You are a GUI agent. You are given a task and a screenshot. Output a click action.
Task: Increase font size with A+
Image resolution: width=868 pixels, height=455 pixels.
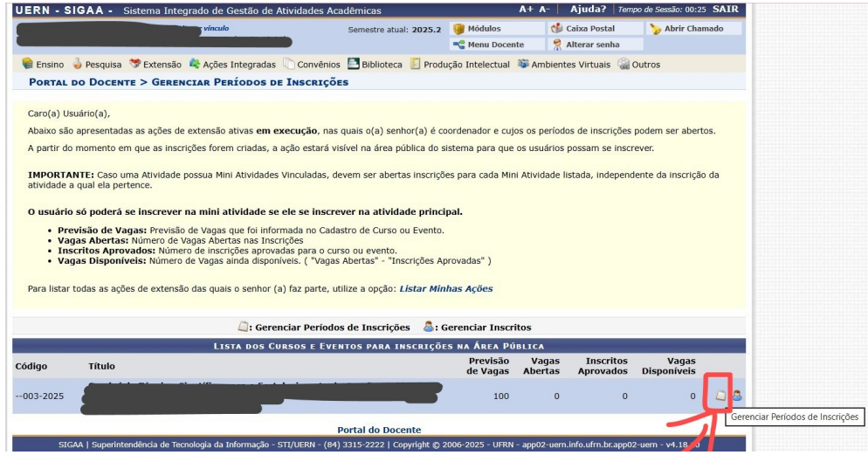point(526,10)
